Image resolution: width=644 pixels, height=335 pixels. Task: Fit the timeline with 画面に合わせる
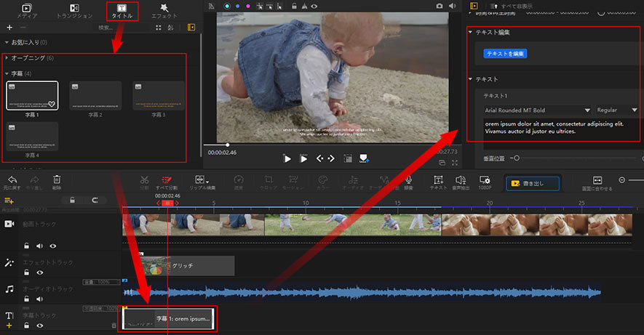(x=597, y=183)
